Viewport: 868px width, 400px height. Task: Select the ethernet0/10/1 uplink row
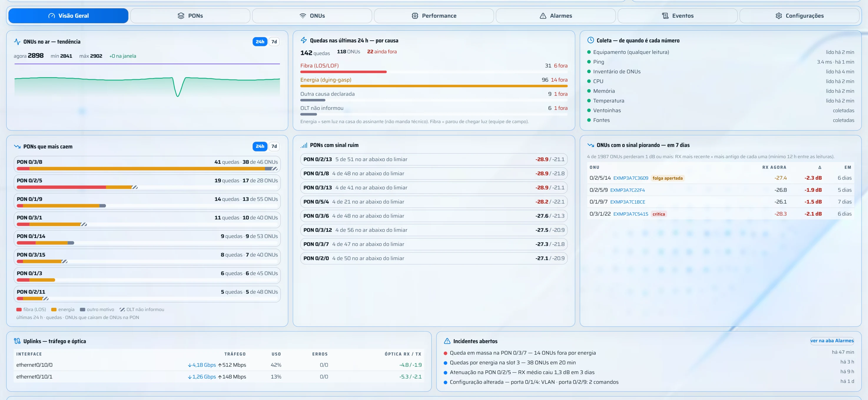219,377
